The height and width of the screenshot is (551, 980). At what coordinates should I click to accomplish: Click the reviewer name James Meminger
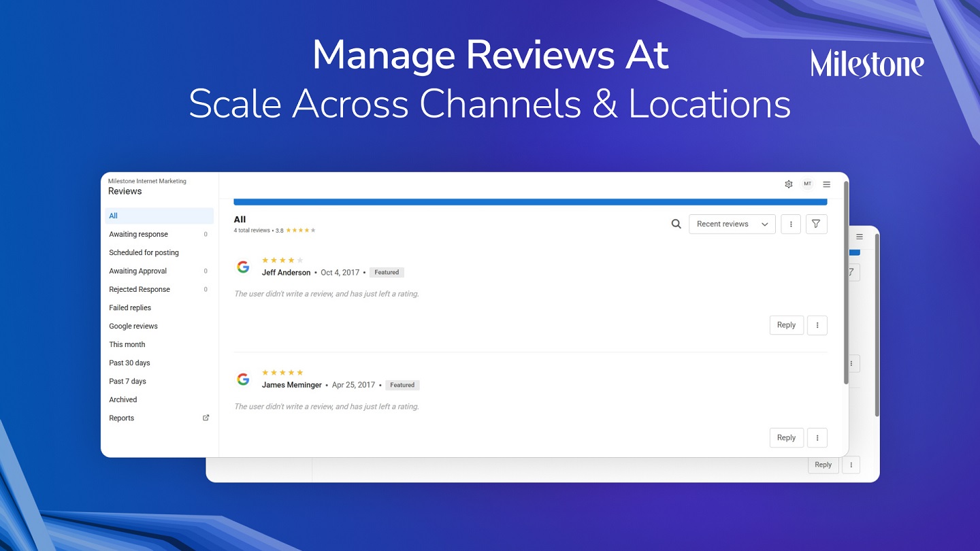[x=292, y=385]
